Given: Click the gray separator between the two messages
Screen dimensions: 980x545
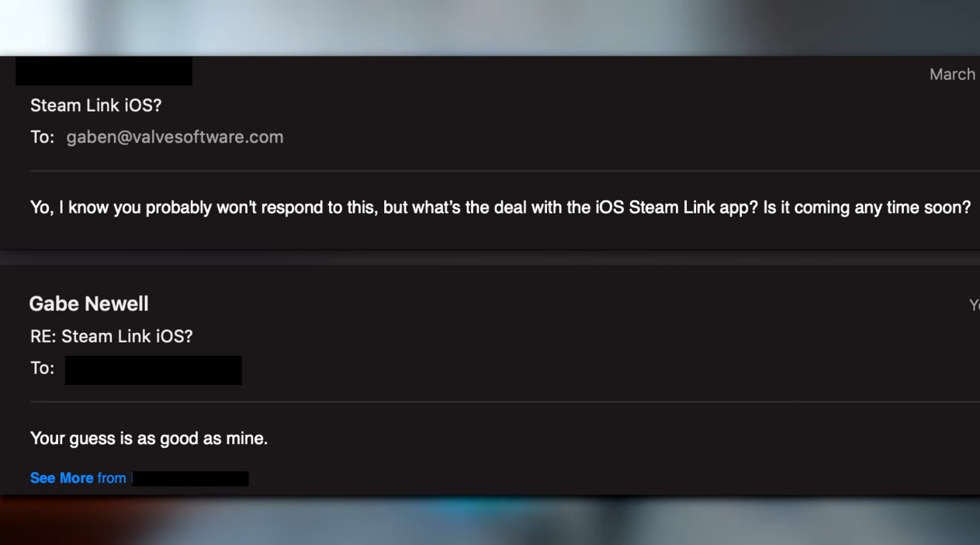Looking at the screenshot, I should 490,257.
